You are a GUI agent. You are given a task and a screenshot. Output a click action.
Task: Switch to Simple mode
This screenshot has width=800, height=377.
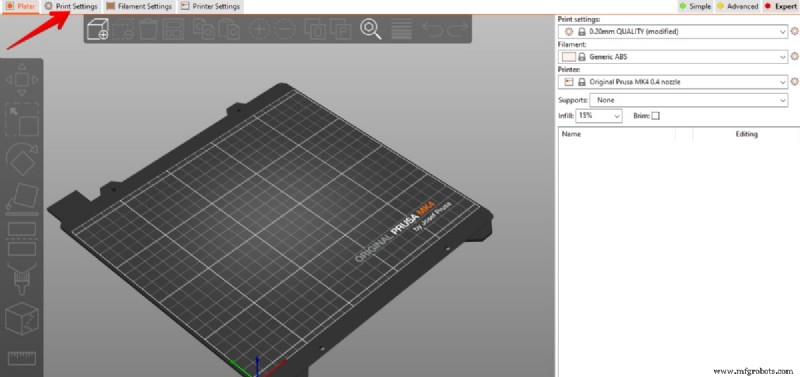(x=694, y=7)
